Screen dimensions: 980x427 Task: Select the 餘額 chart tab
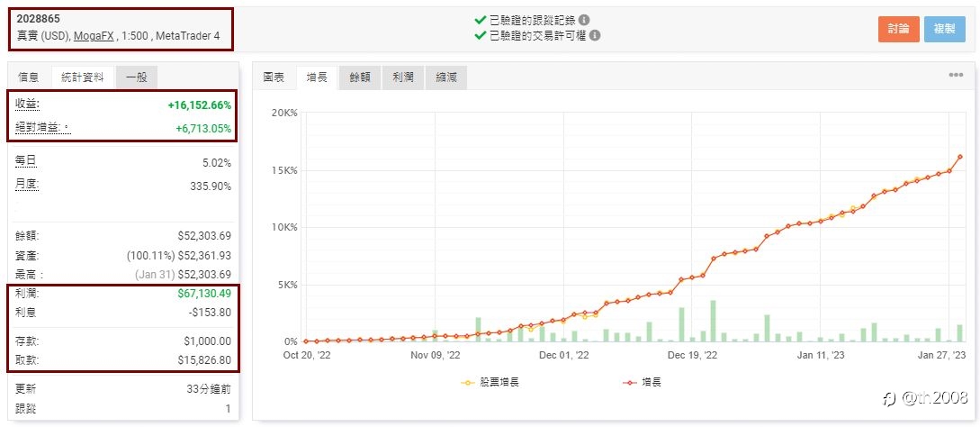(360, 77)
